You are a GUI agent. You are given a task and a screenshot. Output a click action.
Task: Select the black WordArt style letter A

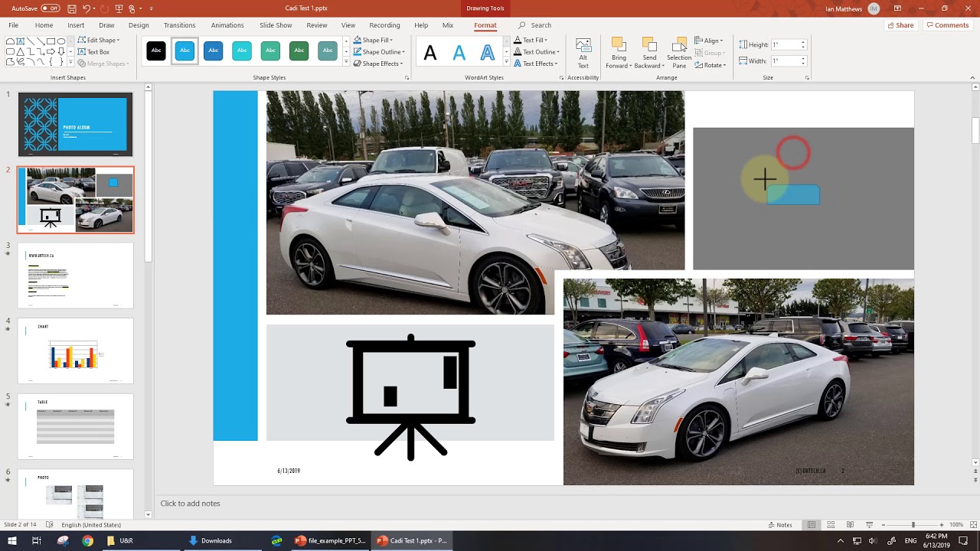tap(430, 53)
